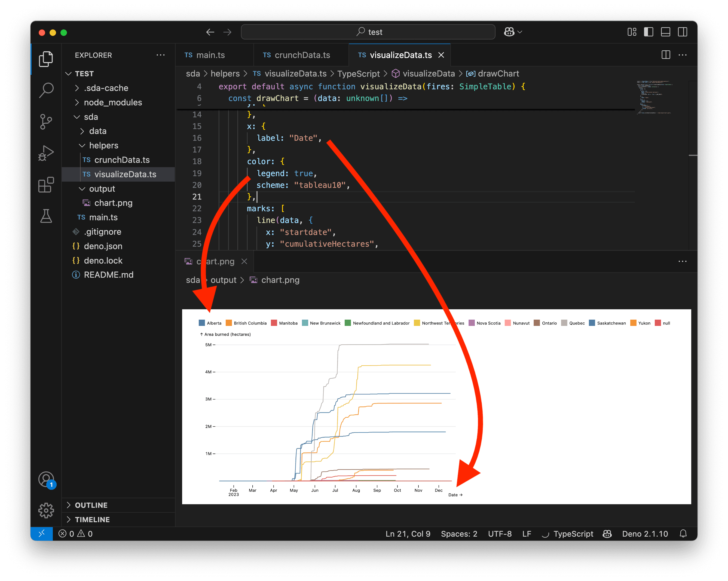Toggle the secondary side bar

coord(683,32)
